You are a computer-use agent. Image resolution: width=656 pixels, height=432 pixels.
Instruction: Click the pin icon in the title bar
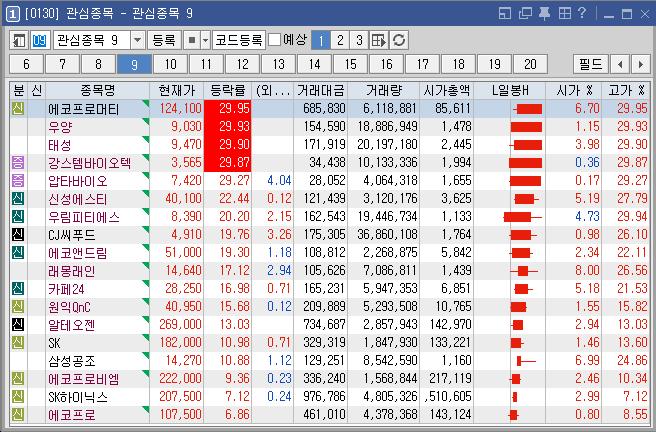(x=544, y=13)
